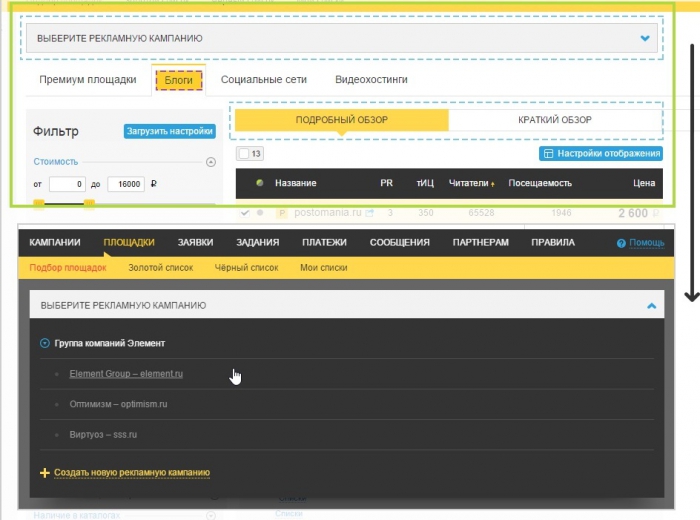The image size is (700, 520).
Task: Click the ВЫБЕРИТЕ РЕКЛАМНУЮ КАМПАНИЮ header in dark panel
Action: click(347, 305)
